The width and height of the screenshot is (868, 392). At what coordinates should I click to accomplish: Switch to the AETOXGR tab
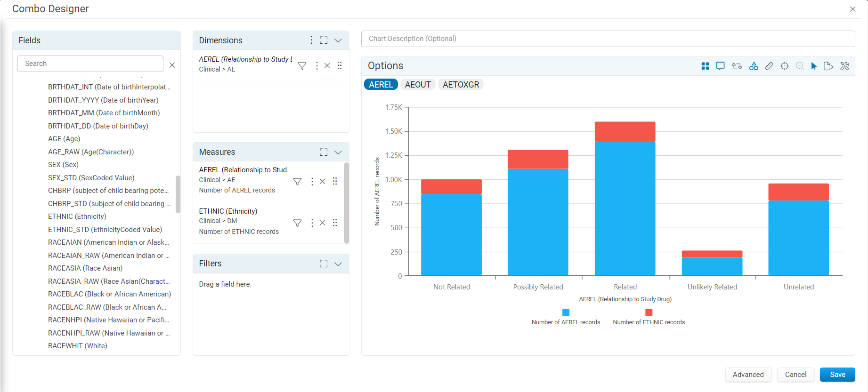pos(461,85)
